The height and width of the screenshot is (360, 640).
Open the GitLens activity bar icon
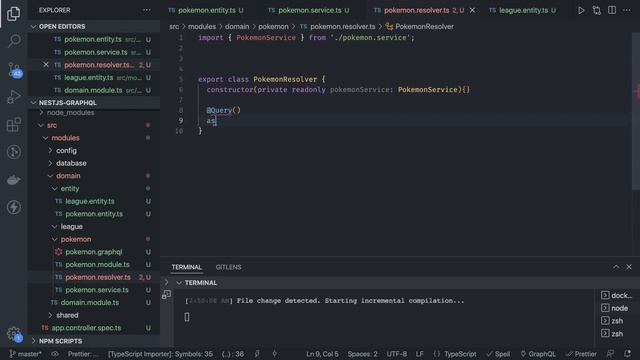[x=14, y=152]
